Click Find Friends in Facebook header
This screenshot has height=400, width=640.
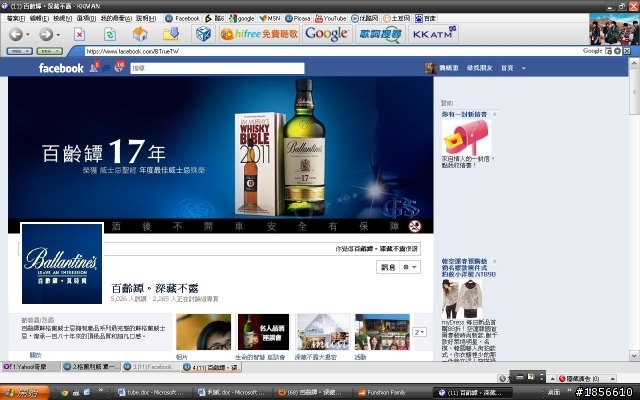(480, 68)
